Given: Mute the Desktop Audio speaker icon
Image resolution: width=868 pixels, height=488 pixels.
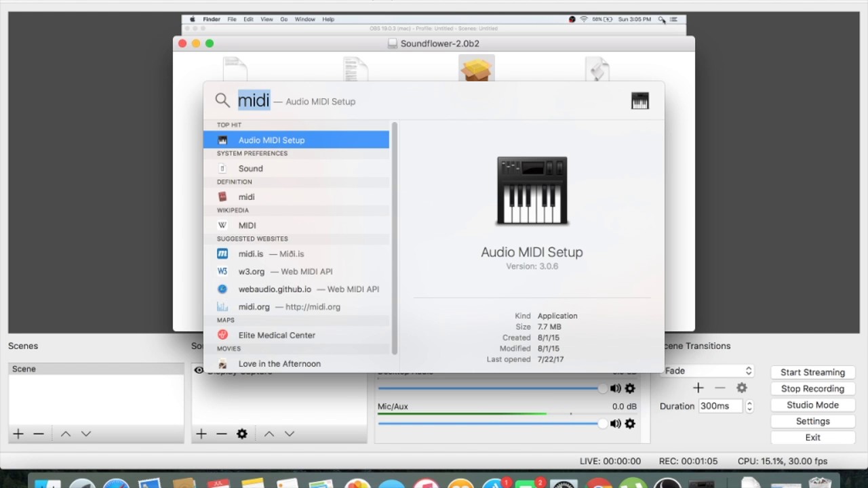Looking at the screenshot, I should (x=615, y=388).
